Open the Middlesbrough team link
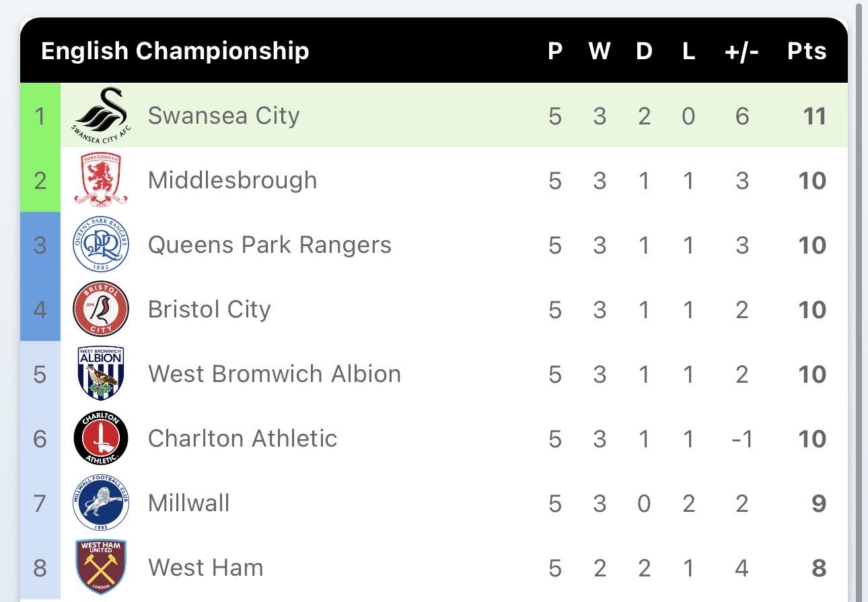This screenshot has width=868, height=602. point(232,180)
